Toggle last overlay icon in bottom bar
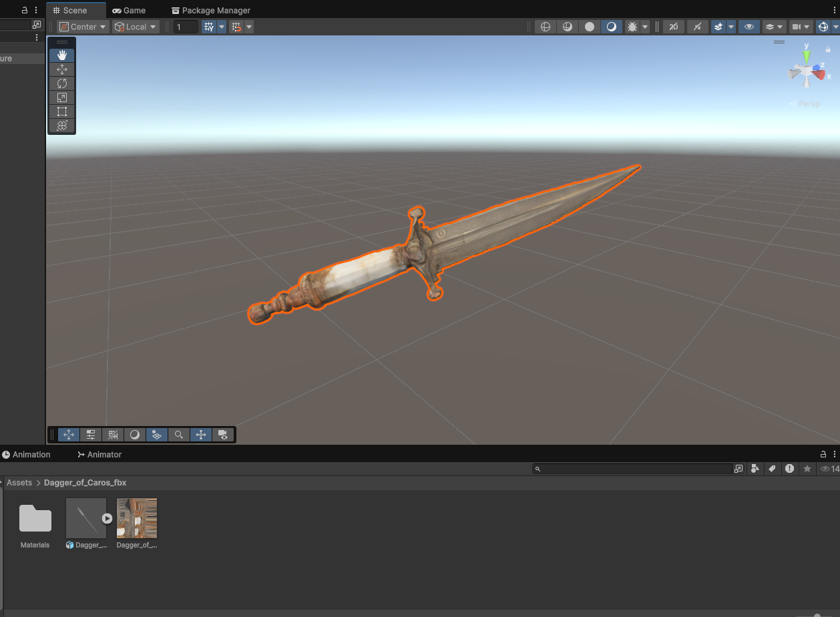Viewport: 840px width, 617px height. click(223, 435)
